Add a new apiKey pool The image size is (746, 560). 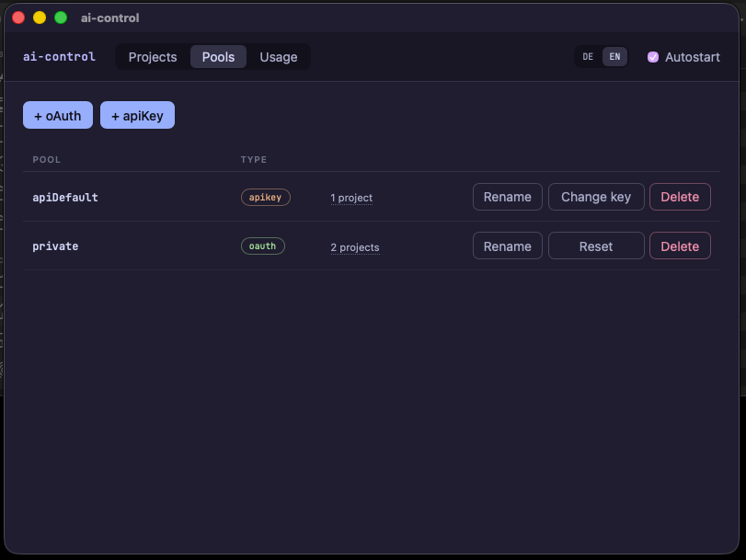coord(137,115)
